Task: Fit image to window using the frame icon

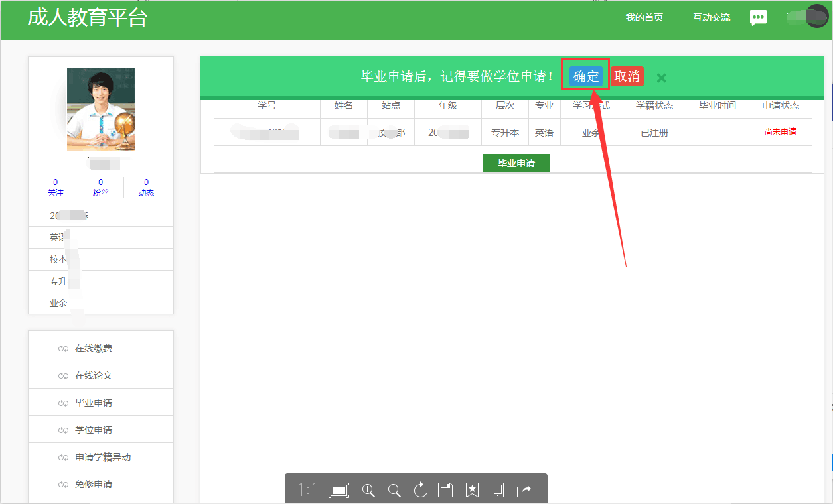Action: tap(339, 490)
